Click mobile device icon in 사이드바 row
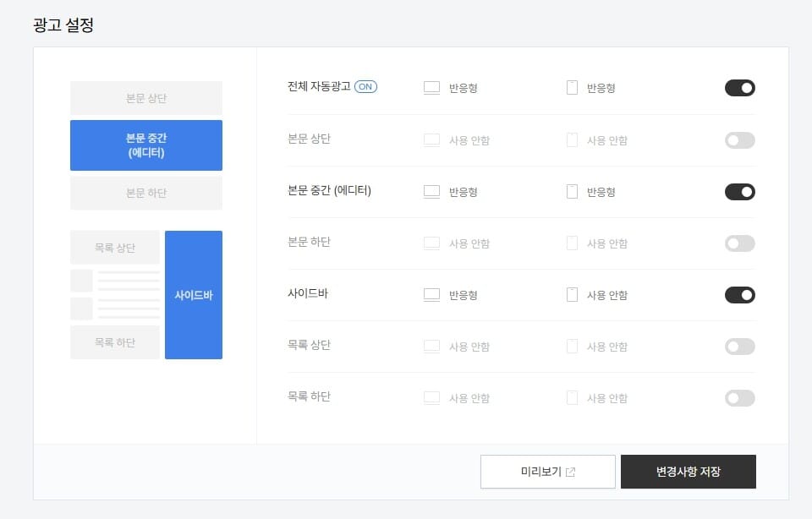The image size is (812, 519). click(572, 294)
